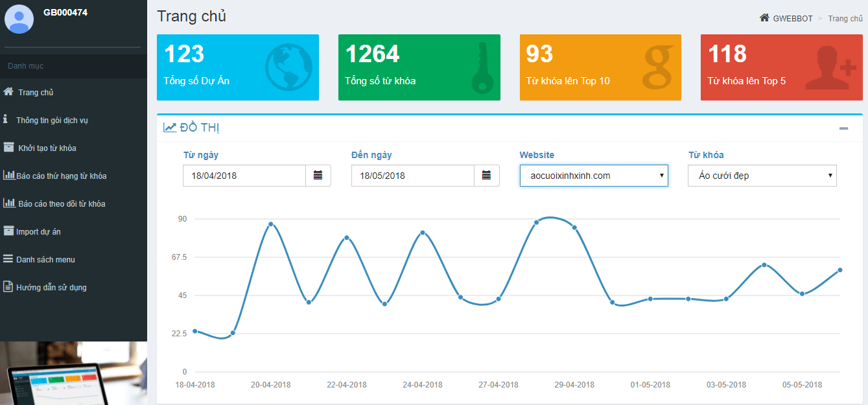Click the laptop preview thumbnail in sidebar
The width and height of the screenshot is (868, 405).
[x=73, y=373]
